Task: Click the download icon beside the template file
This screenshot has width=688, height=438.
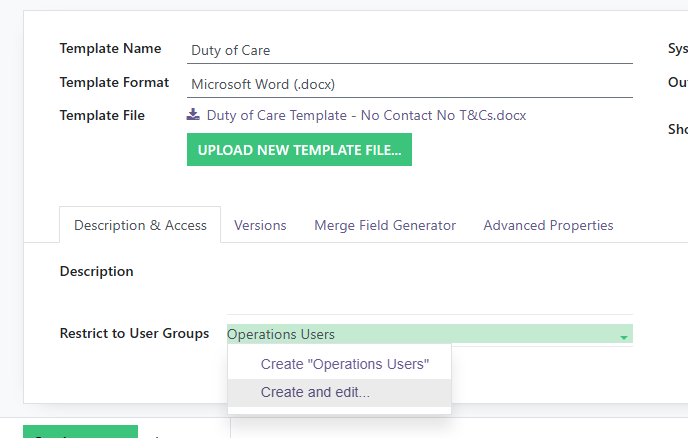Action: [193, 115]
